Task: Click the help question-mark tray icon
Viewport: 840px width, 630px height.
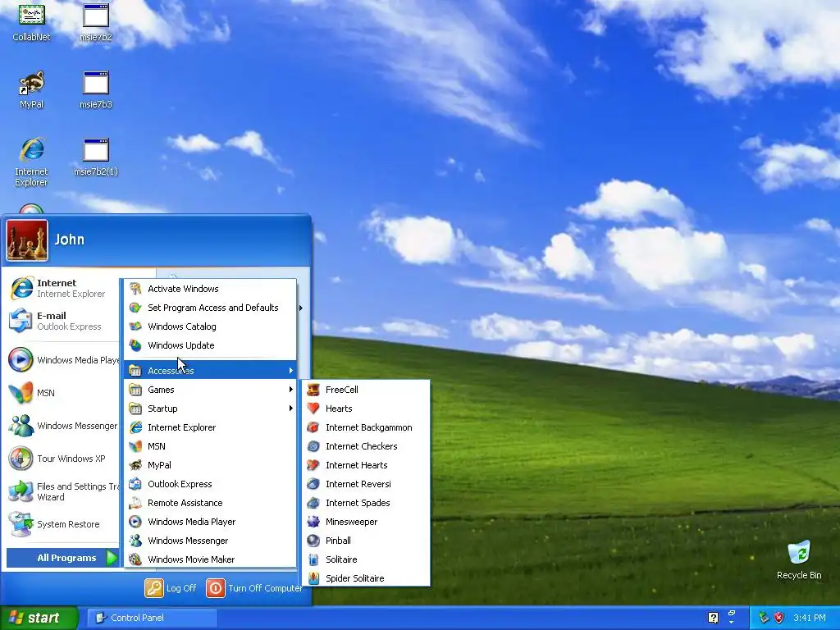Action: (x=713, y=618)
